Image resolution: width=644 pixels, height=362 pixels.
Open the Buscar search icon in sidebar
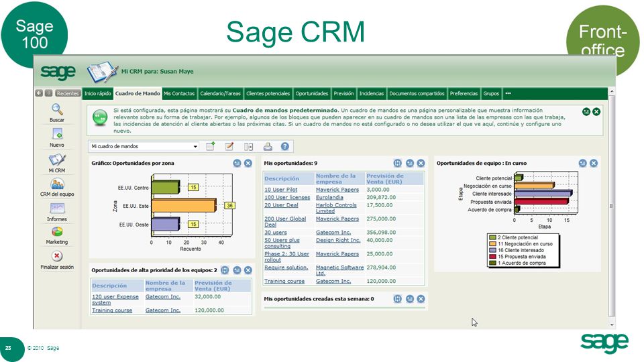57,109
